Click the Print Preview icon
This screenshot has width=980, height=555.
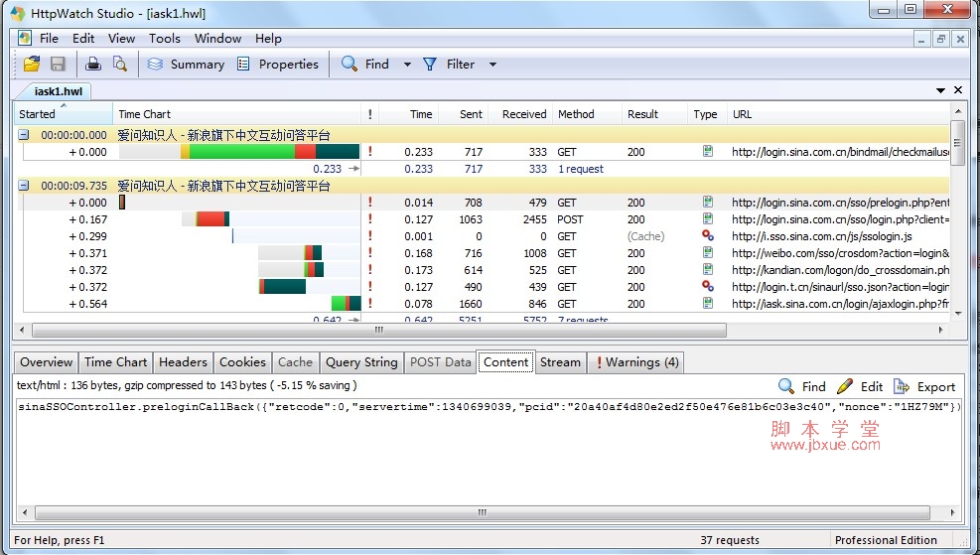point(119,64)
